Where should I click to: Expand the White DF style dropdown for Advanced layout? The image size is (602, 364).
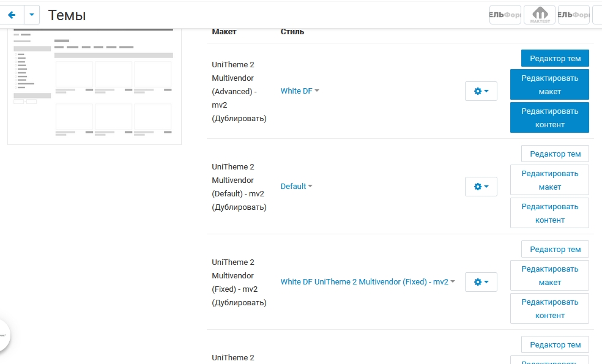click(x=300, y=91)
